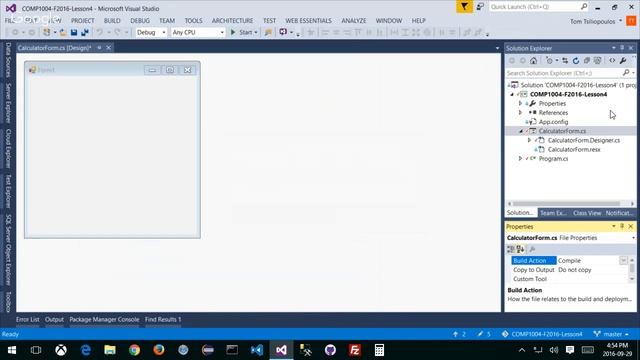640x360 pixels.
Task: Click the View Code icon in Solution Explorer
Action: click(x=612, y=61)
